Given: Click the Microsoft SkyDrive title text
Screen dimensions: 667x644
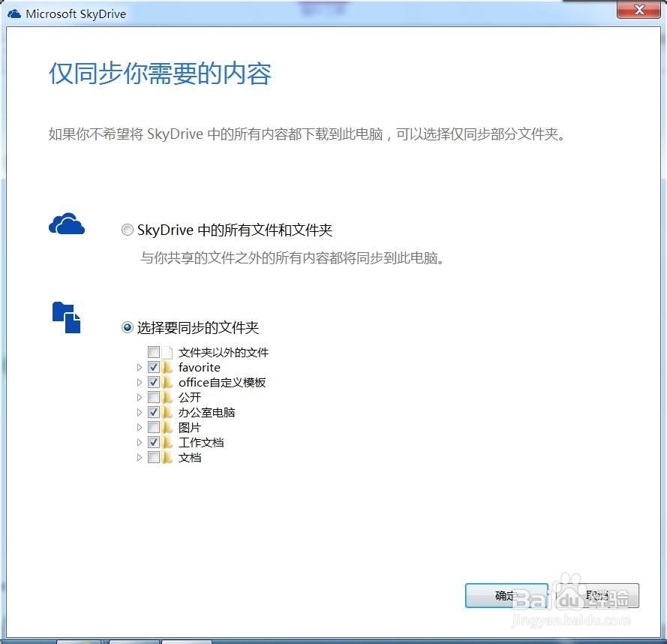Looking at the screenshot, I should point(76,14).
